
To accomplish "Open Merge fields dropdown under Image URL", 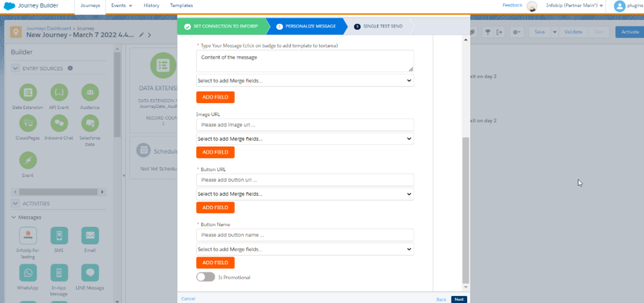I will (305, 139).
